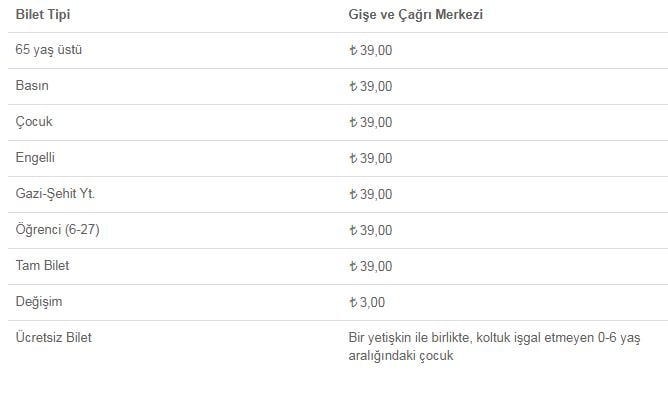Select the Tam Bilet row
Viewport: 668px width, 394px height.
[338, 266]
